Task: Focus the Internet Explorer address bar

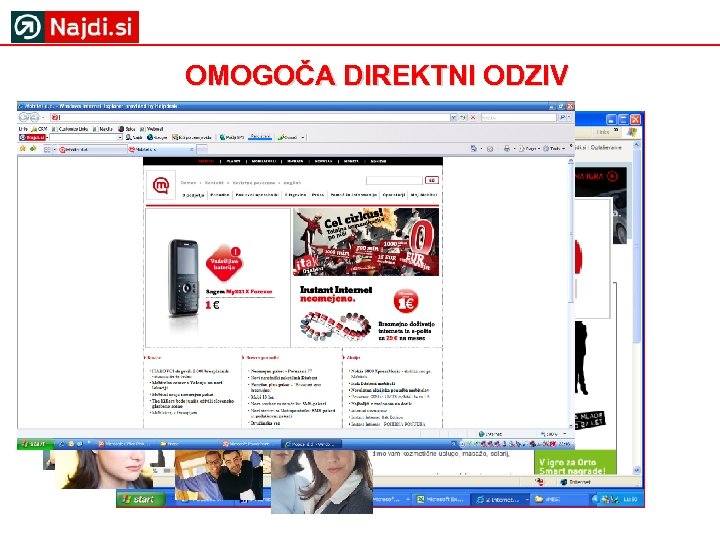Action: point(249,118)
